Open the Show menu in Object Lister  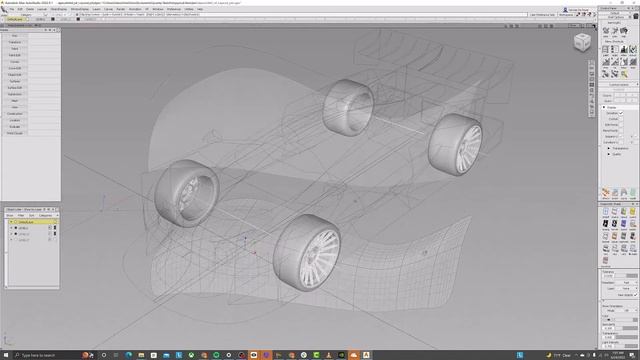[9, 216]
